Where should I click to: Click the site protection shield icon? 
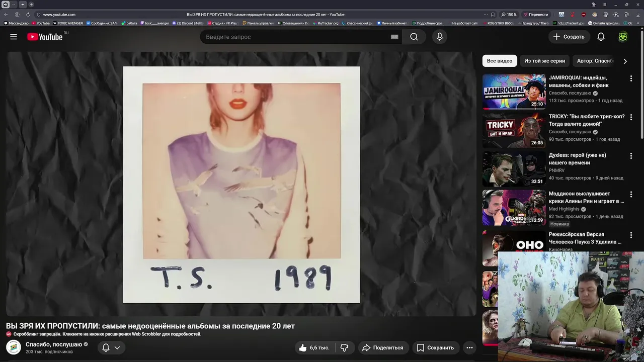click(x=38, y=15)
